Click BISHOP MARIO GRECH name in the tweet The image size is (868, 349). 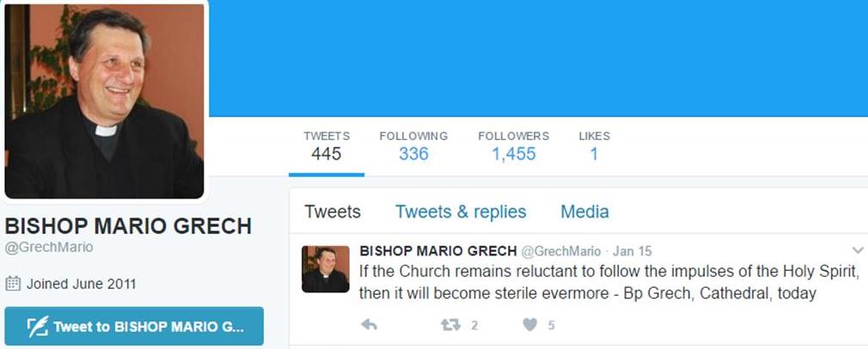click(x=437, y=252)
